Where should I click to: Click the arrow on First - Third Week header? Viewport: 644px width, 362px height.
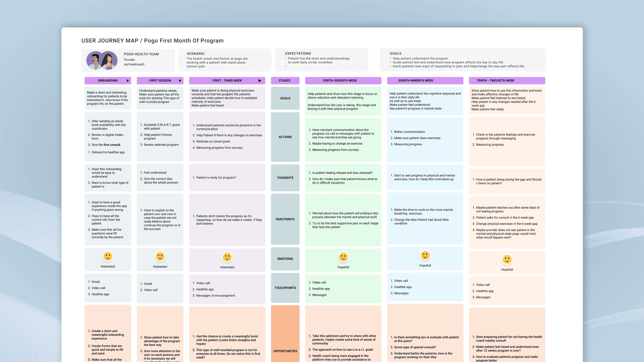(260, 81)
